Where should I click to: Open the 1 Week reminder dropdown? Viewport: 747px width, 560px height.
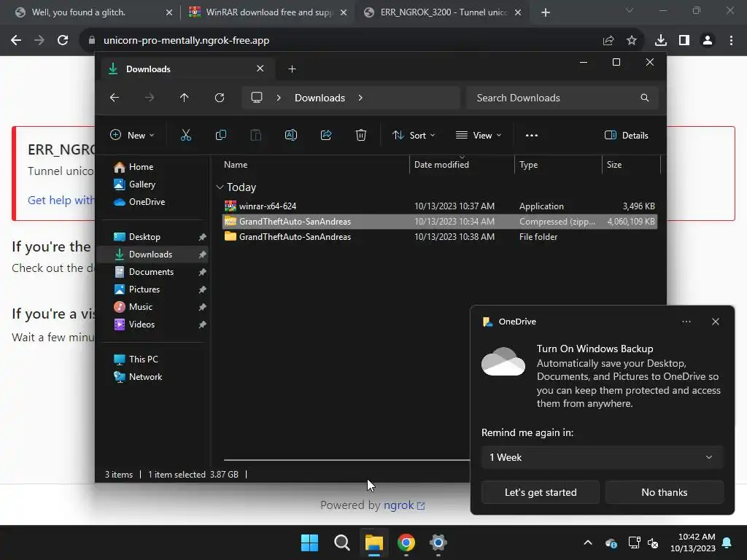602,457
